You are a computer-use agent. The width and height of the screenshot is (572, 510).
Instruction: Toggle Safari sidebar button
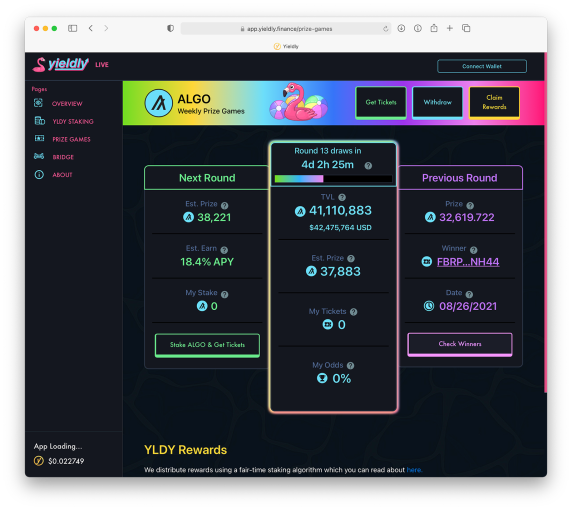73,28
